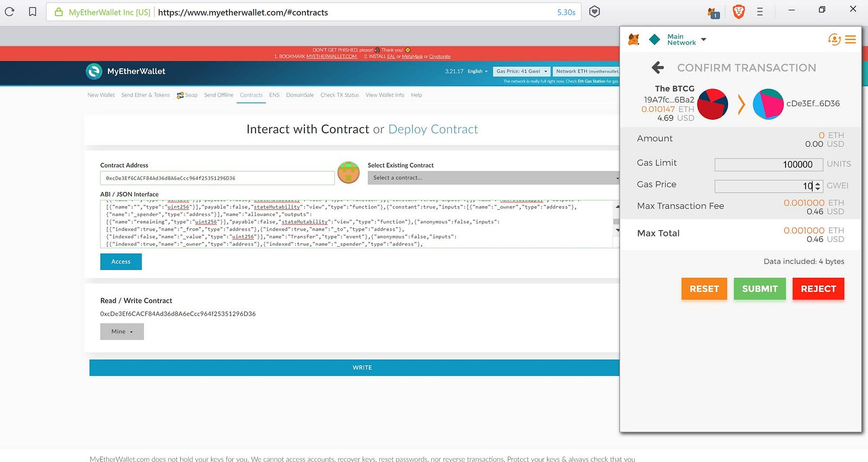Open the Mine function dropdown
868x462 pixels.
pyautogui.click(x=122, y=331)
